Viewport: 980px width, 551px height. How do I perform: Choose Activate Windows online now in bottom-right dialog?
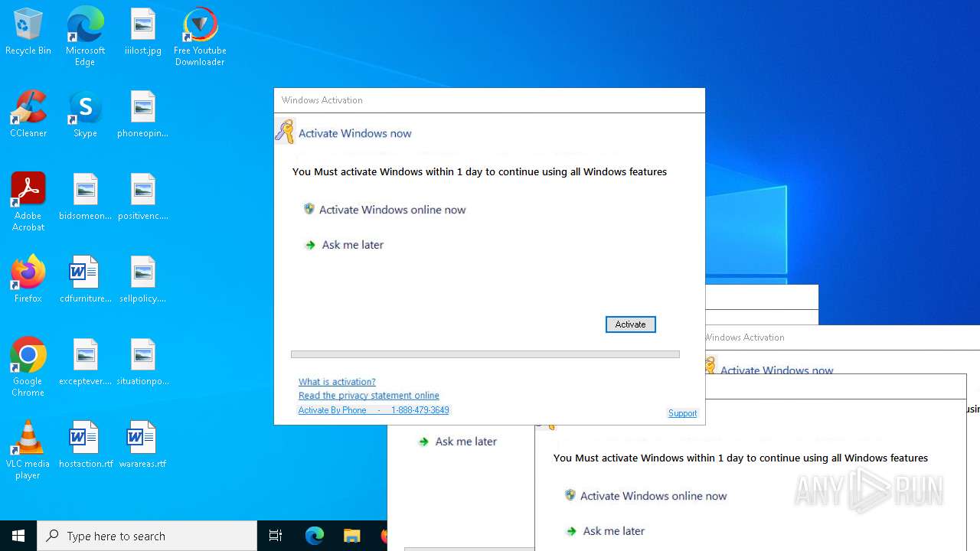point(645,496)
